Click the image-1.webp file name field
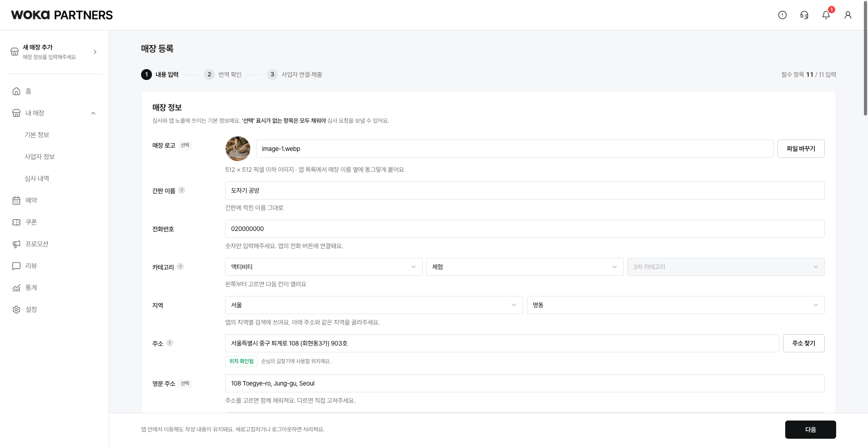Viewport: 868px width, 446px height. pyautogui.click(x=515, y=149)
